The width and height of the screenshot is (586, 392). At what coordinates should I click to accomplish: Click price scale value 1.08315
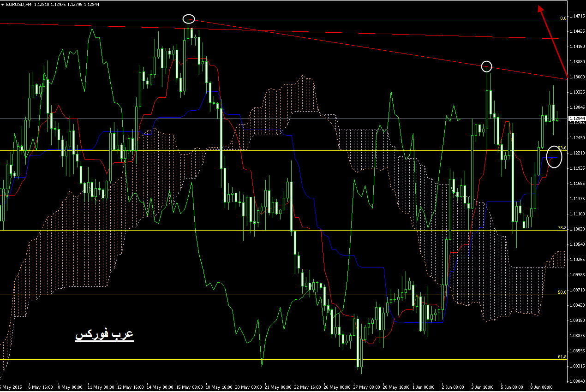pyautogui.click(x=577, y=366)
